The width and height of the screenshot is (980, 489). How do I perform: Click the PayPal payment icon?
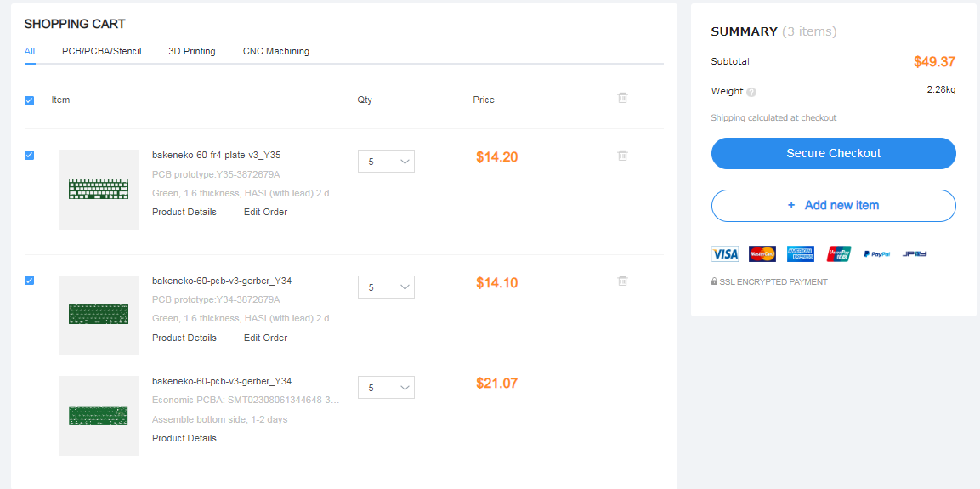[876, 253]
